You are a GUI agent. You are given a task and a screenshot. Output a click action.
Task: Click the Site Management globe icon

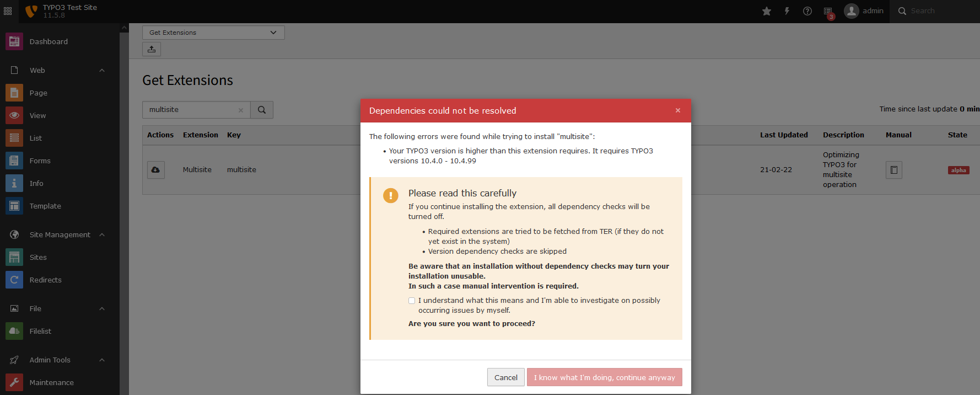tap(14, 234)
